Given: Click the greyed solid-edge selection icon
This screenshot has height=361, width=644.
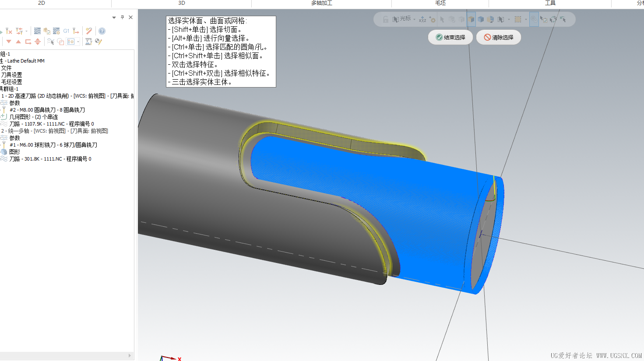Looking at the screenshot, I should coord(461,19).
